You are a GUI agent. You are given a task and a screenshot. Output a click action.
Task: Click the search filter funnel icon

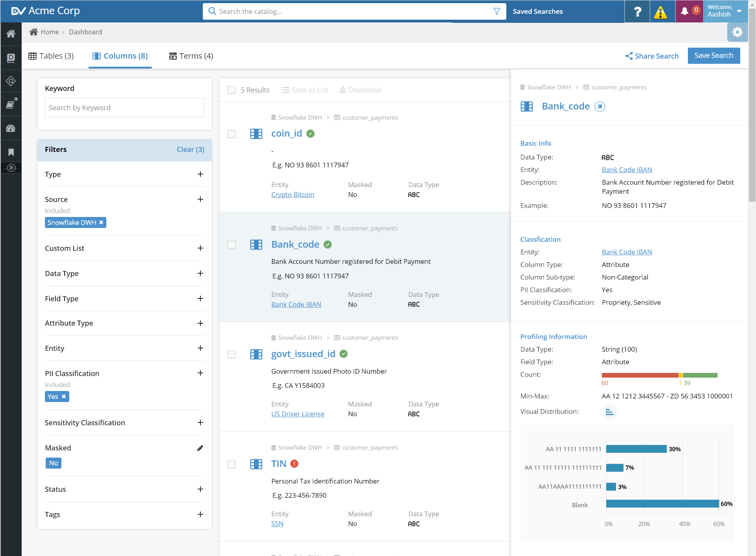[x=497, y=11]
